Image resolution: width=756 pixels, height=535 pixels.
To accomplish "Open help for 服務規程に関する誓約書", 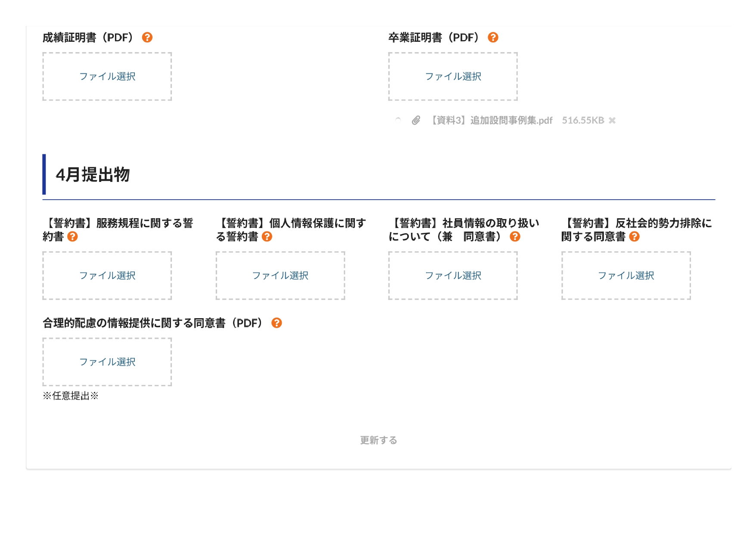I will coord(72,237).
